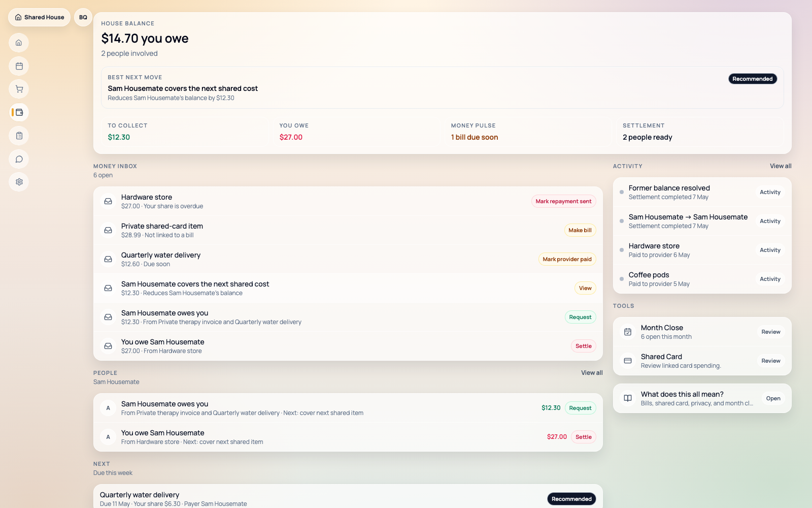
Task: Click Request in People section
Action: click(x=580, y=408)
